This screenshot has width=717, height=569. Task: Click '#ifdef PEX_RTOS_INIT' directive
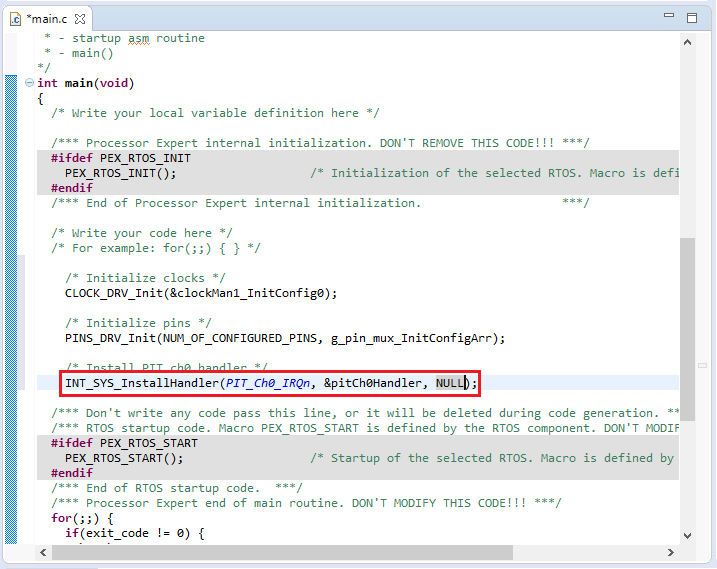[x=121, y=158]
